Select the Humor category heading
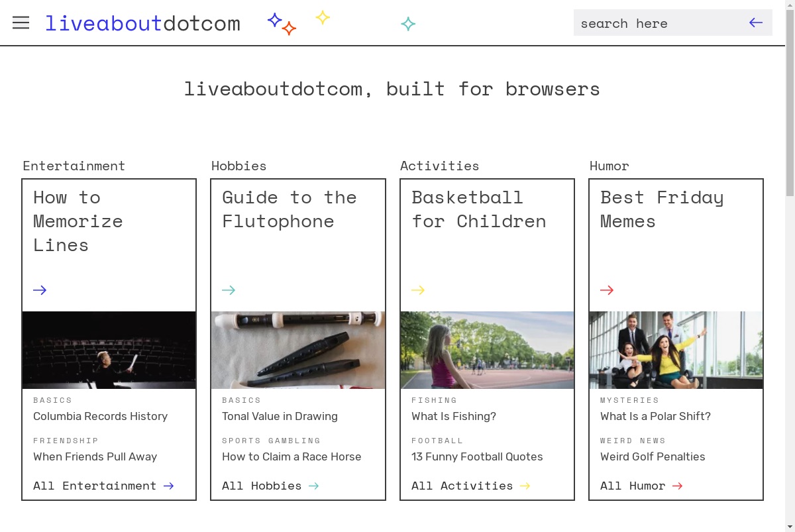Screen dimensions: 795x532 (609, 166)
